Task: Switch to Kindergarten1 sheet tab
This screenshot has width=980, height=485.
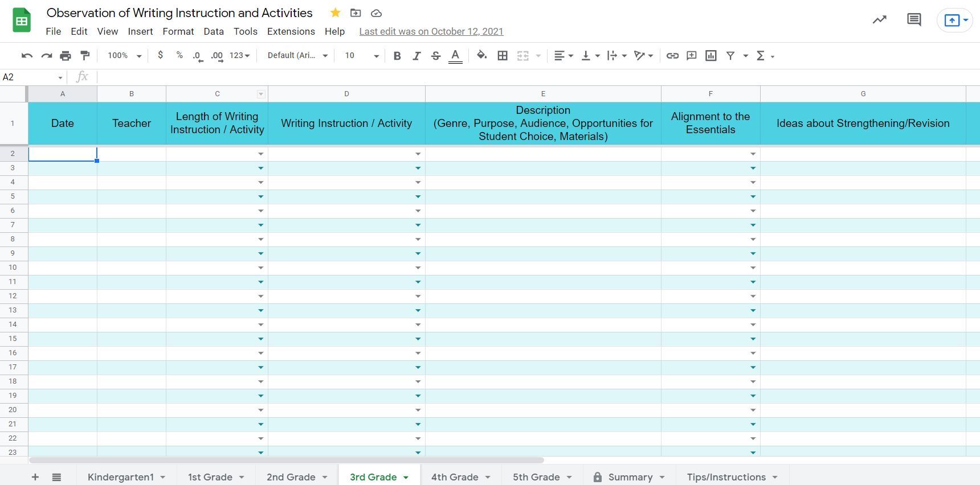Action: coord(121,477)
